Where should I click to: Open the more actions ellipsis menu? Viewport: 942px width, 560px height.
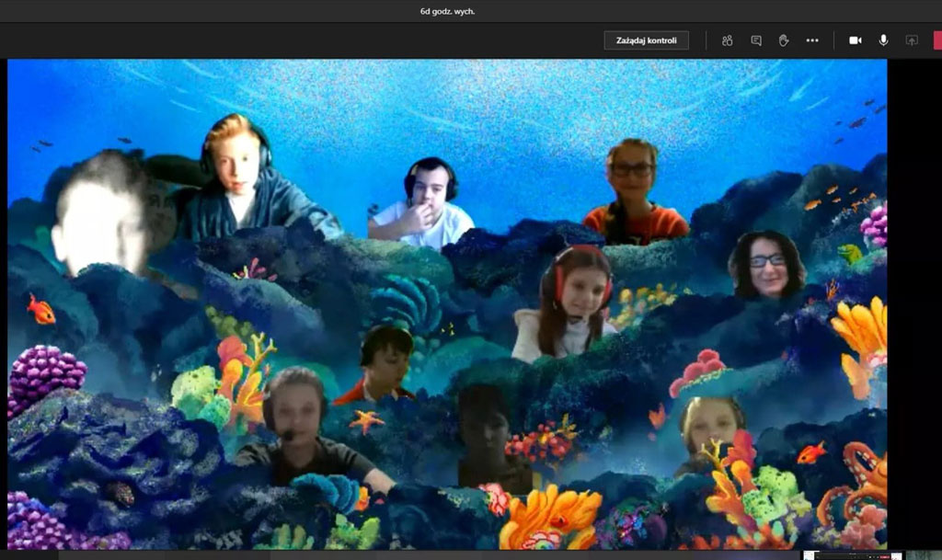812,40
